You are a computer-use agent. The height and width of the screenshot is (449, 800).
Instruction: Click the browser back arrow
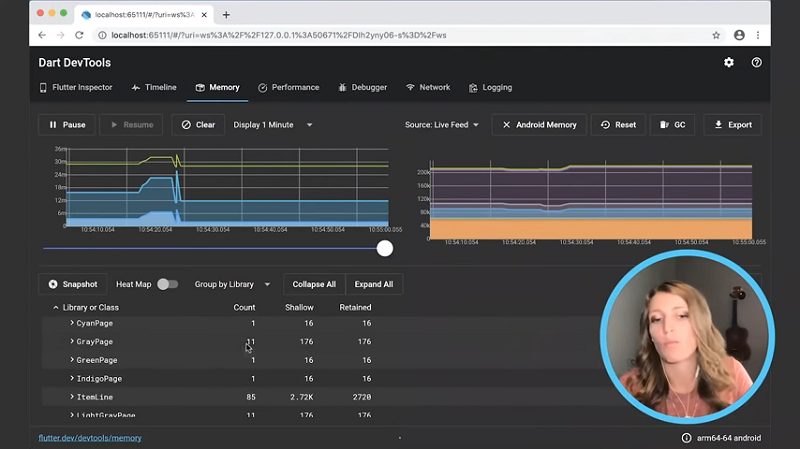click(x=42, y=35)
